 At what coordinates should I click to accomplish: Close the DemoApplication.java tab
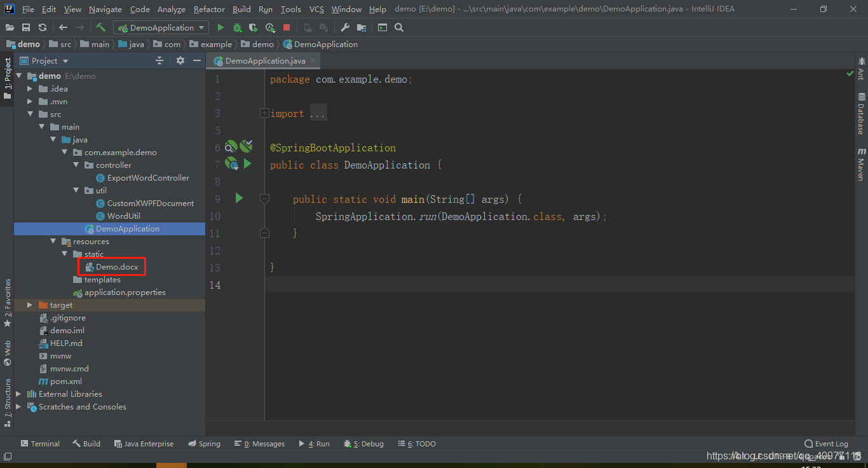(x=312, y=61)
